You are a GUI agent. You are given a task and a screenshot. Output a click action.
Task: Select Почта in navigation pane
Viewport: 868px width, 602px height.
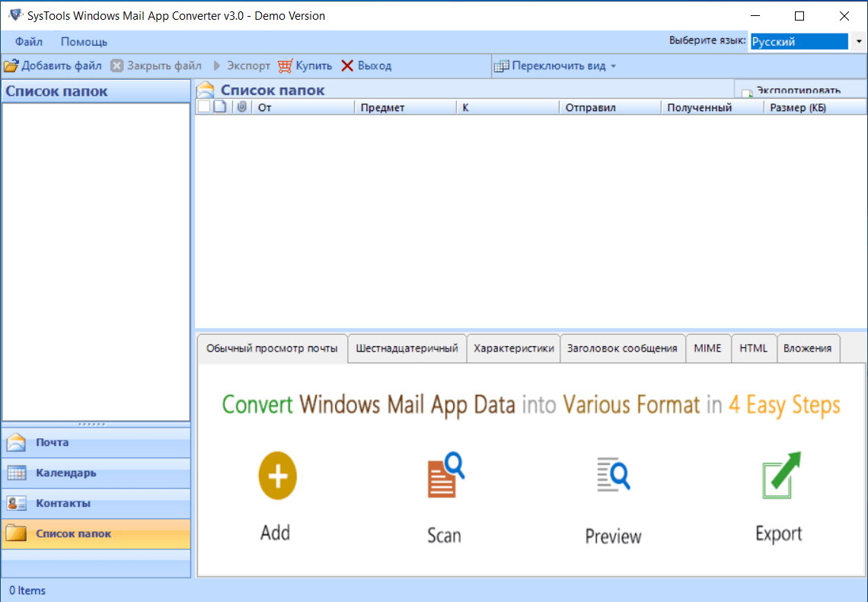pos(97,443)
